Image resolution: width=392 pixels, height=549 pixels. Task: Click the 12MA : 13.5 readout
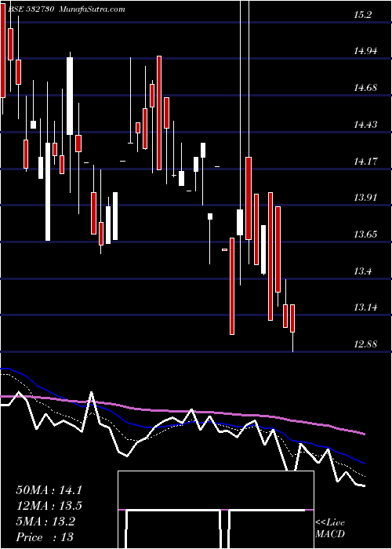tap(49, 506)
